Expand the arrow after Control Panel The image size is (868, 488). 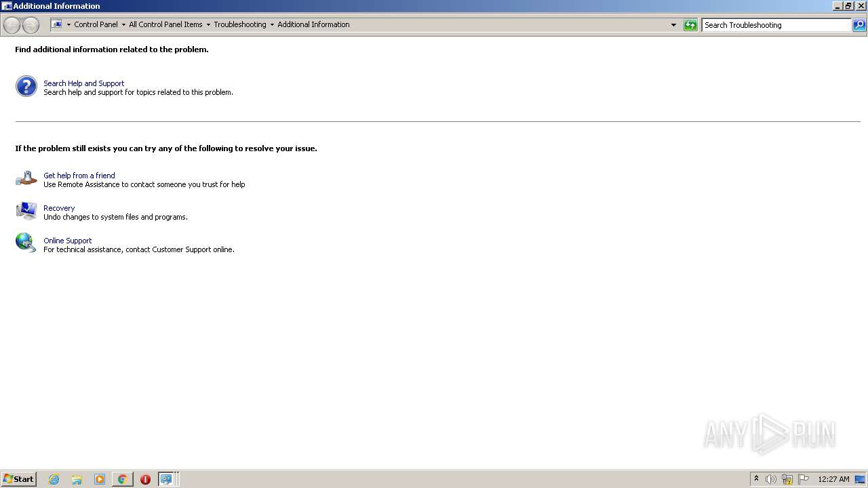tap(123, 25)
